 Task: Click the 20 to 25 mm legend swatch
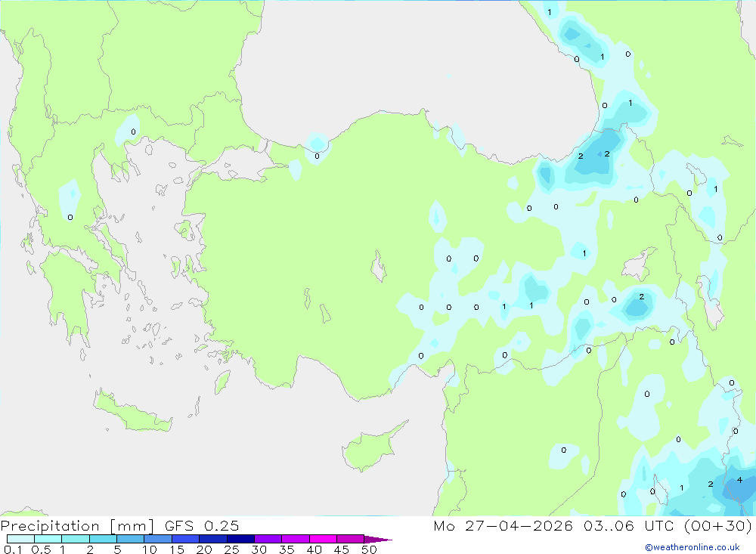213,539
